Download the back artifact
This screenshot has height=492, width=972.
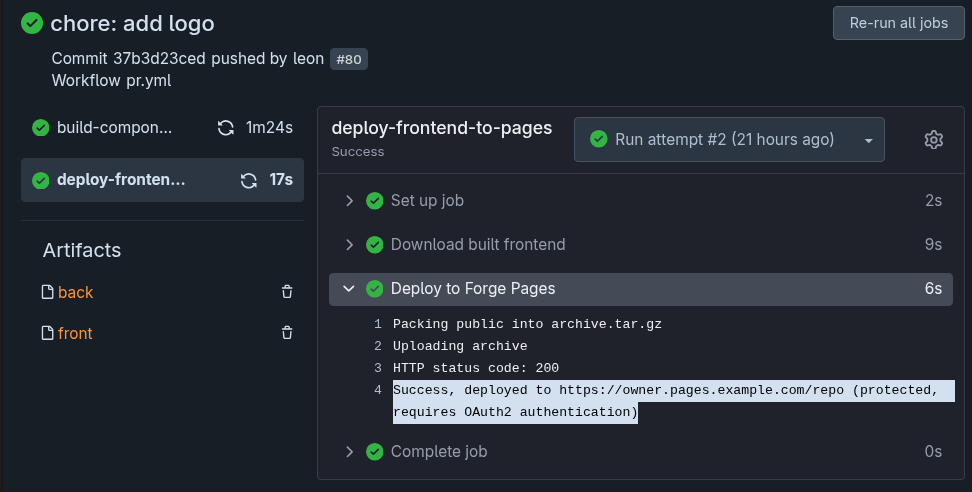pyautogui.click(x=75, y=292)
